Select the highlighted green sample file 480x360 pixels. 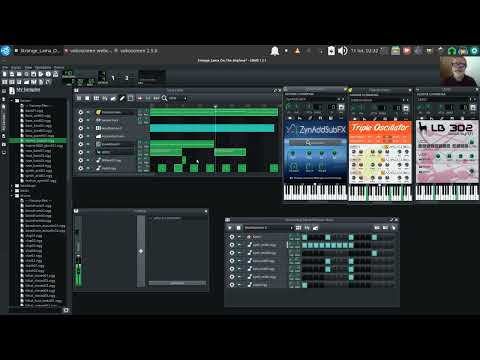click(38, 141)
